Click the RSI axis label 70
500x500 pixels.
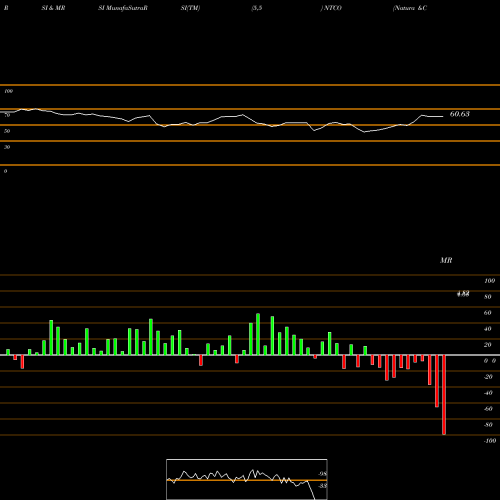tap(7, 115)
